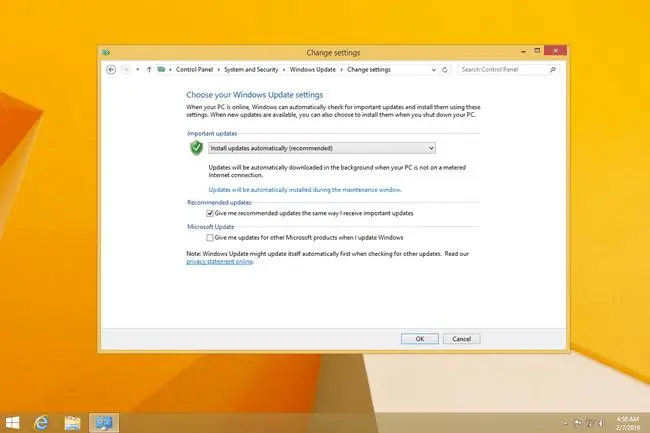Open File Explorer from taskbar
Image resolution: width=650 pixels, height=433 pixels.
[x=72, y=423]
